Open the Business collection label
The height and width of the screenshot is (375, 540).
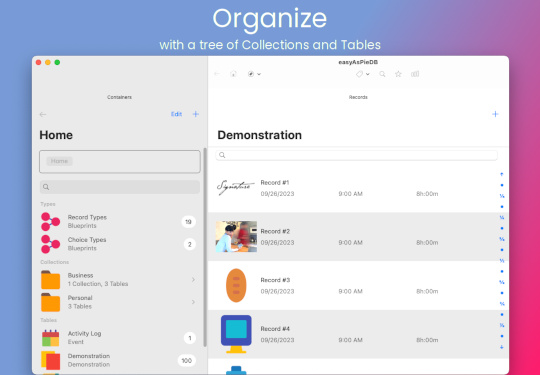[80, 275]
